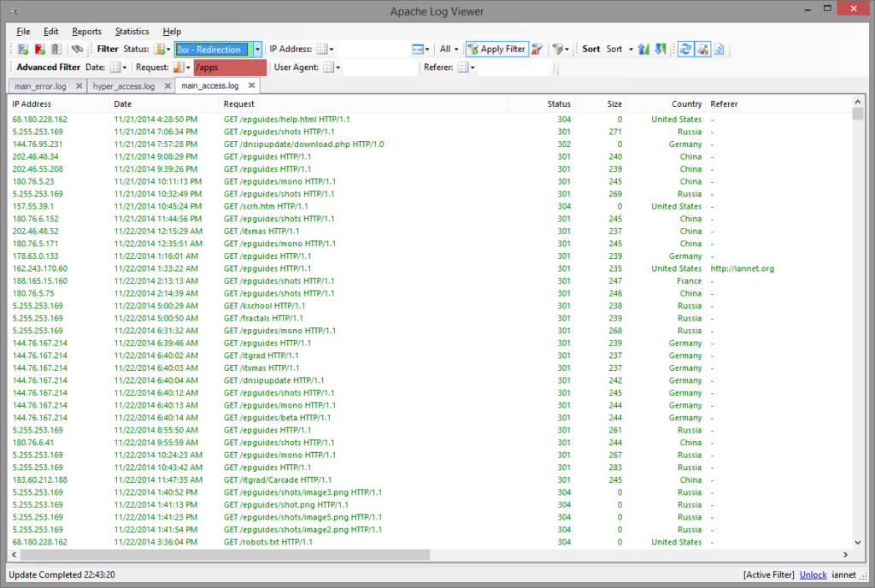Click the Referer filter input field
This screenshot has width=875, height=588.
tap(514, 68)
